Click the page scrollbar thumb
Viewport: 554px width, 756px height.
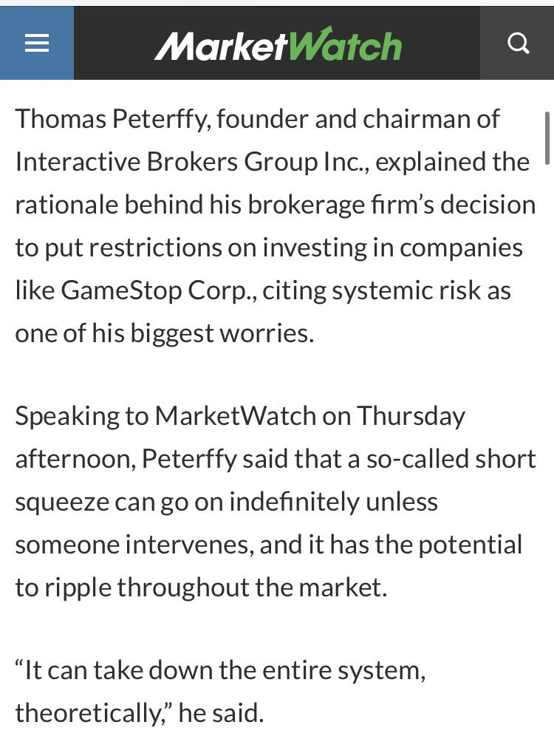tap(547, 138)
